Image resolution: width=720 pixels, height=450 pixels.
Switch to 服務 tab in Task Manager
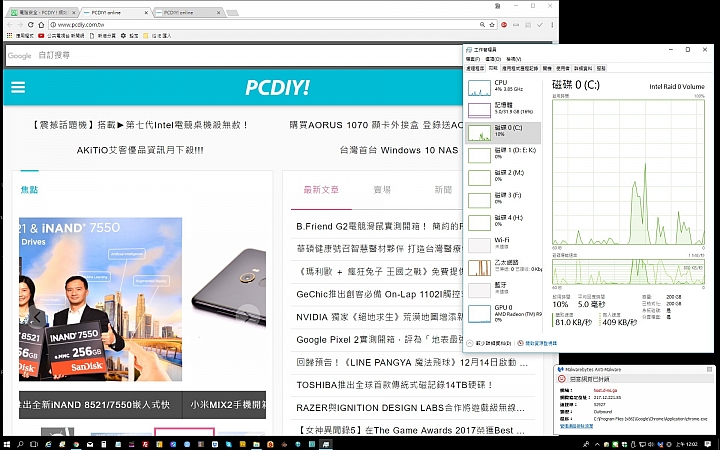601,68
